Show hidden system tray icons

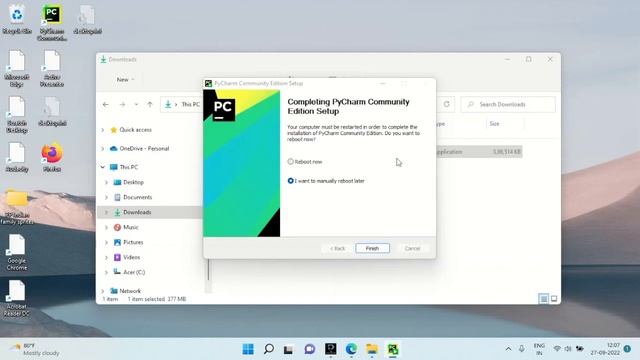click(508, 349)
